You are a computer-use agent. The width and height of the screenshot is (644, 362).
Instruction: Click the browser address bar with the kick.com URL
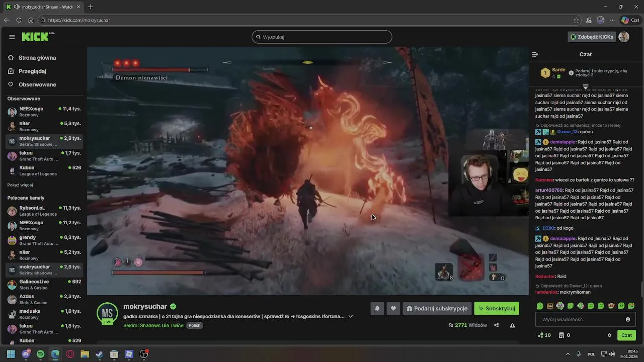point(309,20)
